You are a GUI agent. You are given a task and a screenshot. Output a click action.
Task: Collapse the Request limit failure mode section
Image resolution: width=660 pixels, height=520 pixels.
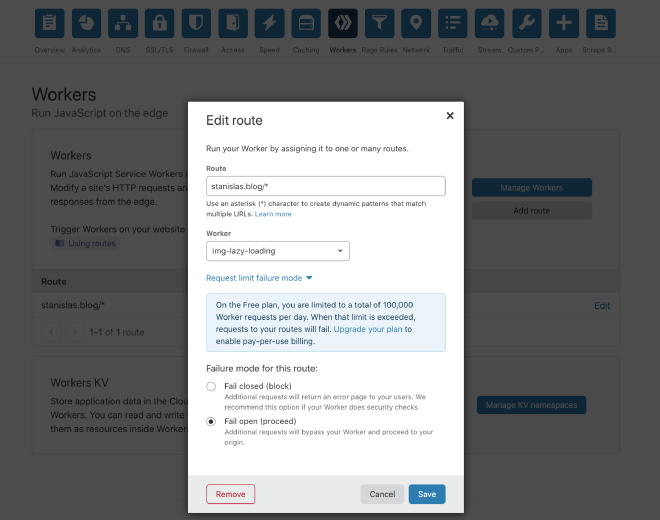tap(259, 278)
